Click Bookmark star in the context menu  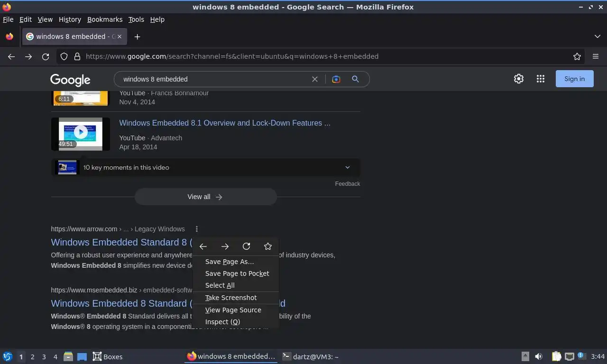click(x=268, y=246)
